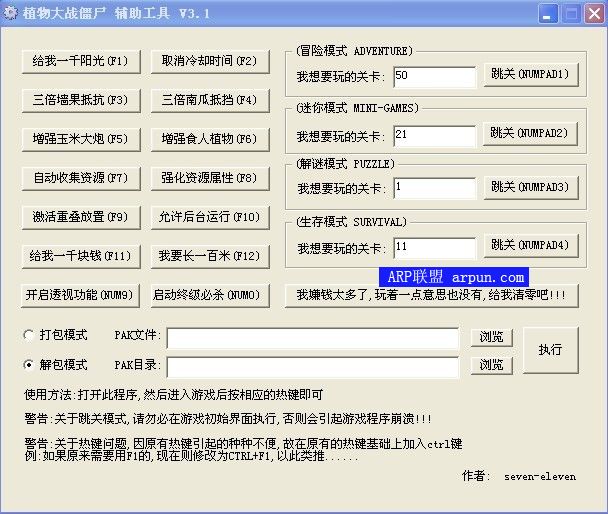Enable 开启透视功能 (NUM9)
This screenshot has height=514, width=608.
pos(80,295)
